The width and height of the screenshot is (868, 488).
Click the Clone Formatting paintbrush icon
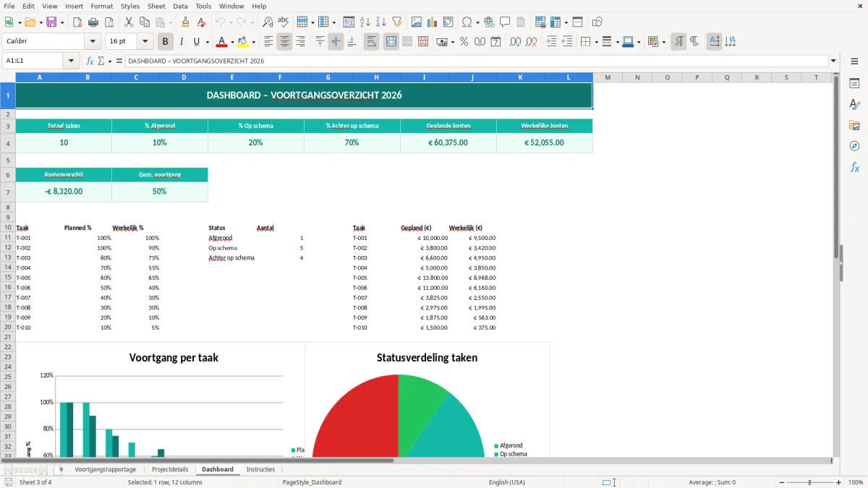pyautogui.click(x=185, y=22)
